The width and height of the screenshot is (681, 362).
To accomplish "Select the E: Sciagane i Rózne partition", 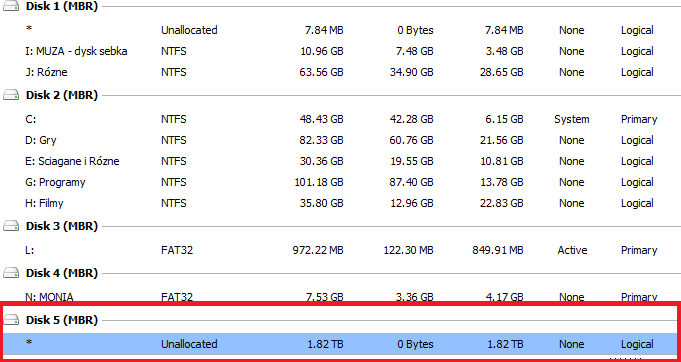I will [340, 161].
